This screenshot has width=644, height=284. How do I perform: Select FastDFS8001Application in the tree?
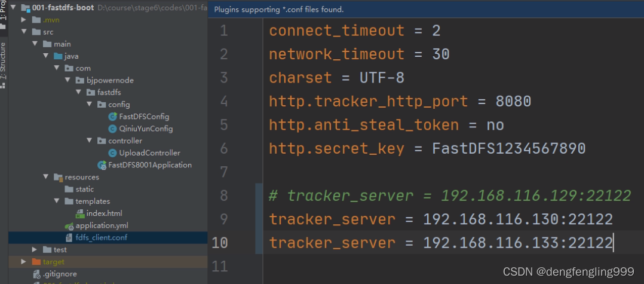click(150, 165)
